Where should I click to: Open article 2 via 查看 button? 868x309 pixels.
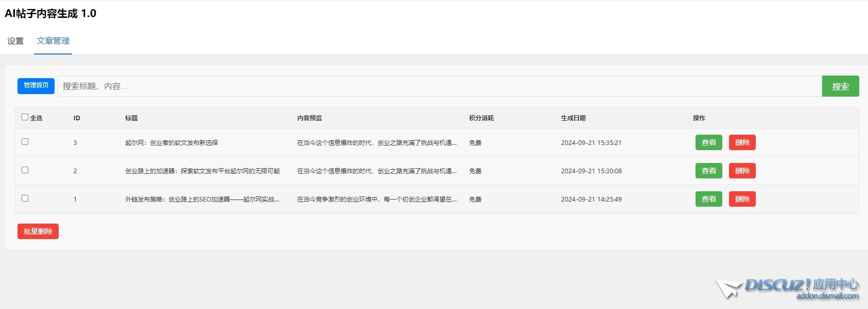[x=708, y=171]
